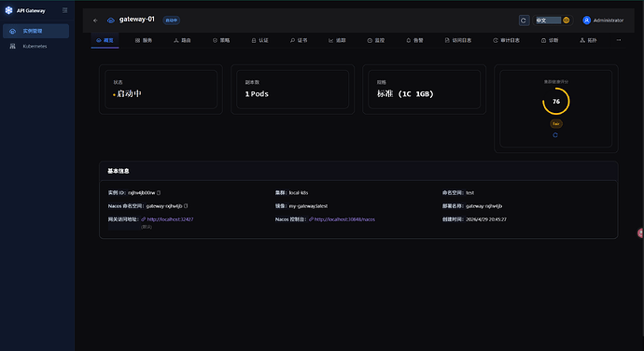This screenshot has width=644, height=351.
Task: Click the 镜像 value my-gateway:latest
Action: (x=308, y=206)
